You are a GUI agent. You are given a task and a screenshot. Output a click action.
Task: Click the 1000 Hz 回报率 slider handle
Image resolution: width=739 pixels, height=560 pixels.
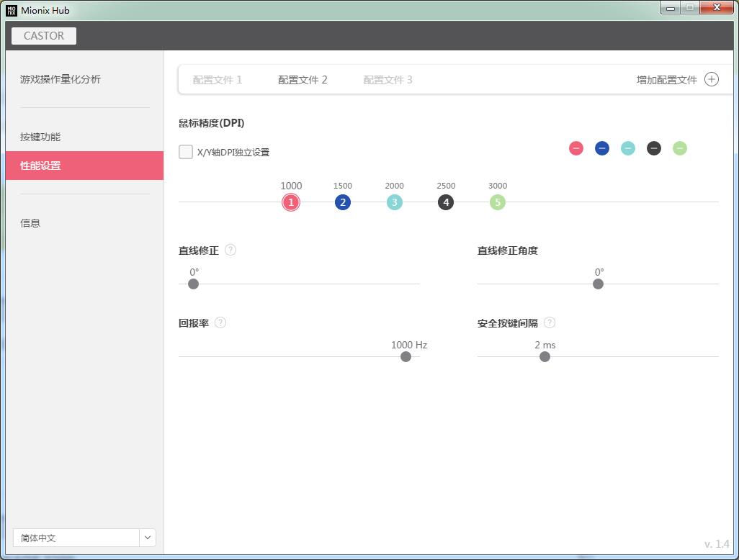(x=406, y=356)
